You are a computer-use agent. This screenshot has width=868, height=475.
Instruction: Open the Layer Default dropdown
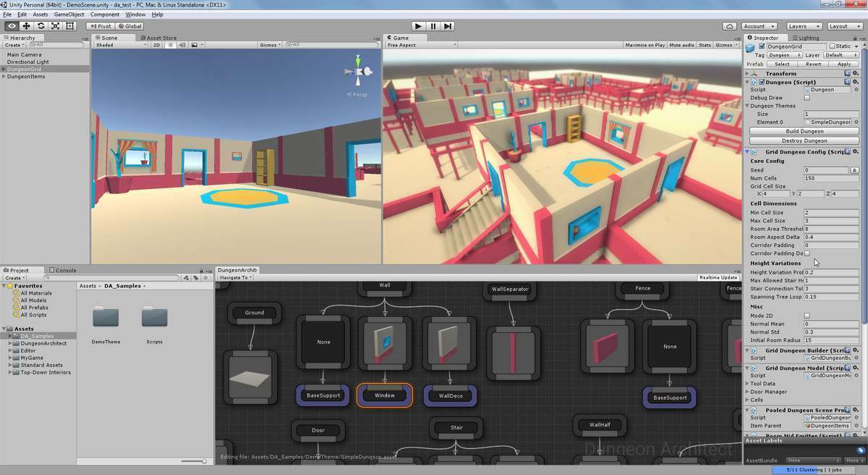[842, 55]
